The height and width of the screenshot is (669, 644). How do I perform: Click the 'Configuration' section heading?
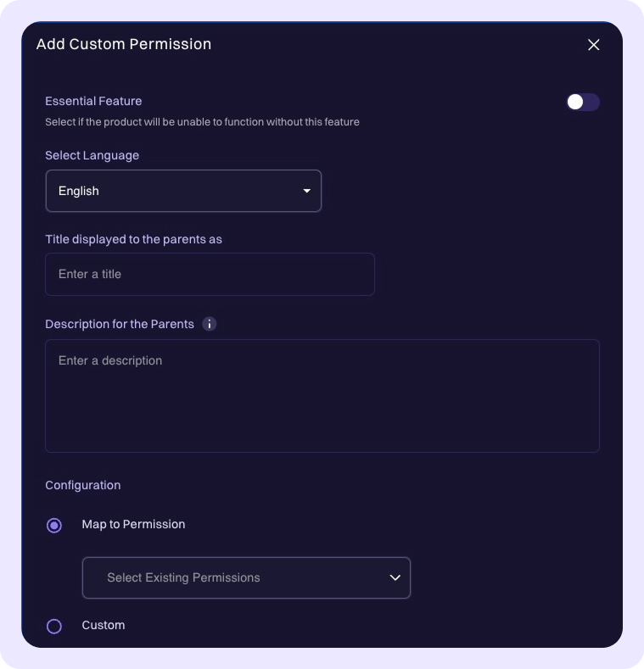click(x=83, y=485)
